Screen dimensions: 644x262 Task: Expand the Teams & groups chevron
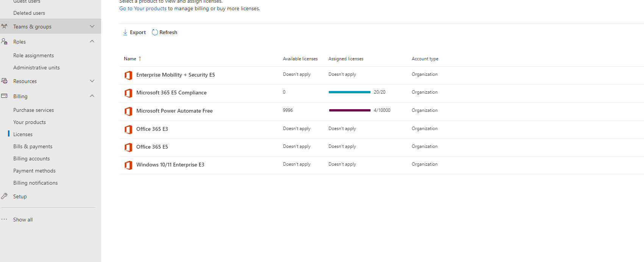coord(92,26)
